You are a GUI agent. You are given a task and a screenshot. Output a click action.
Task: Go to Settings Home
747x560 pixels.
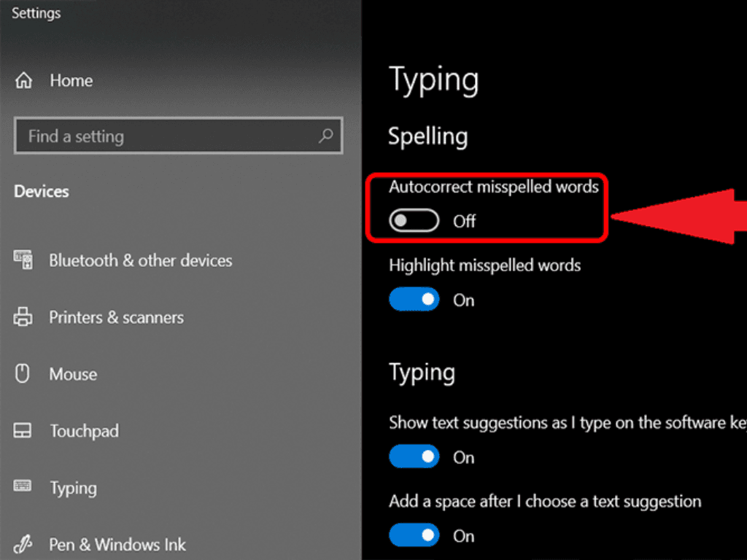pos(71,80)
